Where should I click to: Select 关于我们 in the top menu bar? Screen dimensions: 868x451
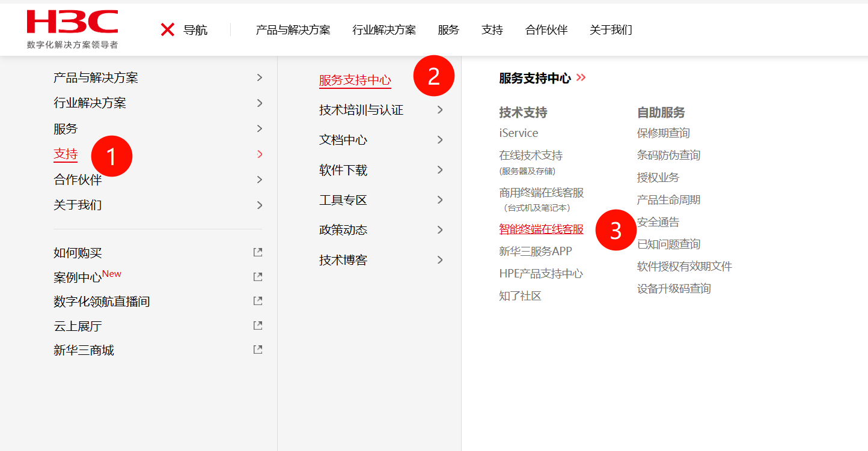tap(610, 30)
